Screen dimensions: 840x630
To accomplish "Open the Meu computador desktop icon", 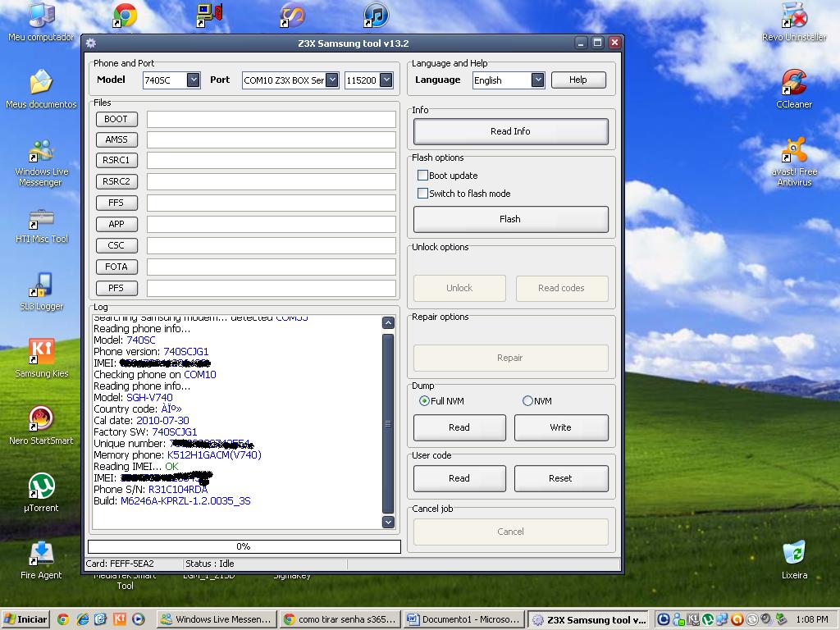I will 41,22.
